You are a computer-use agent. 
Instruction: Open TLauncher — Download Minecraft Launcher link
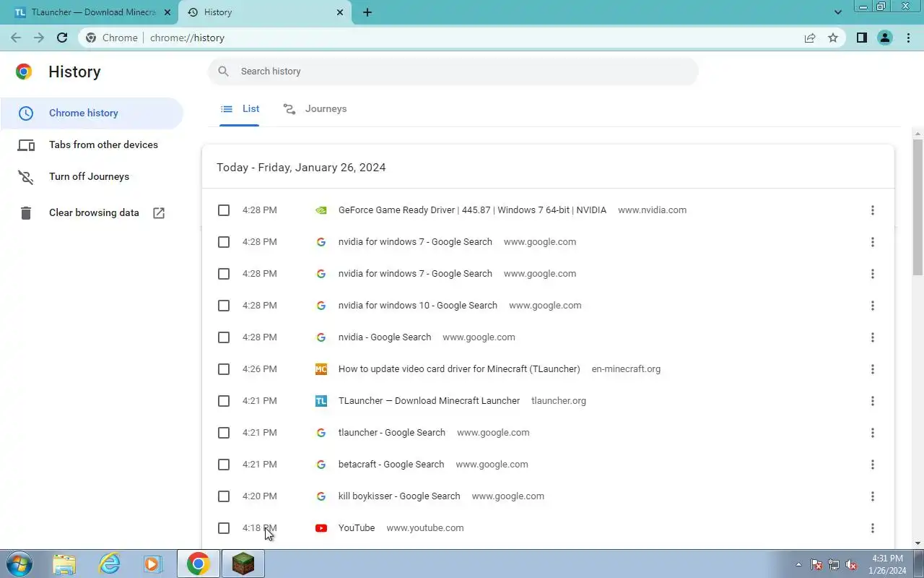point(429,401)
